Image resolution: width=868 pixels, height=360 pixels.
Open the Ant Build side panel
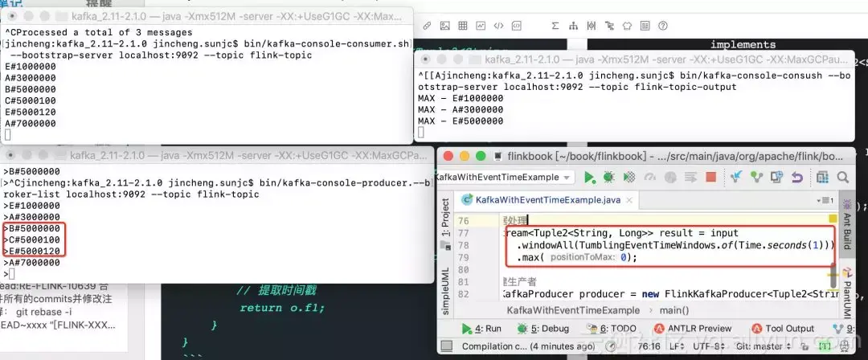click(x=847, y=223)
